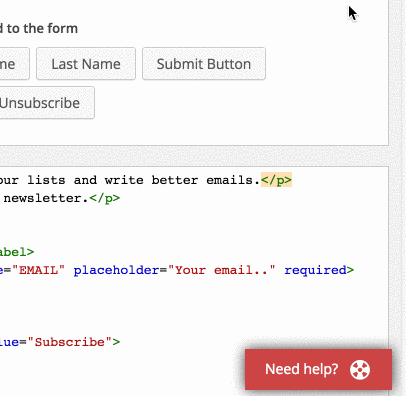Place cursor on highlighted closing p tag
The height and width of the screenshot is (396, 406).
point(276,180)
